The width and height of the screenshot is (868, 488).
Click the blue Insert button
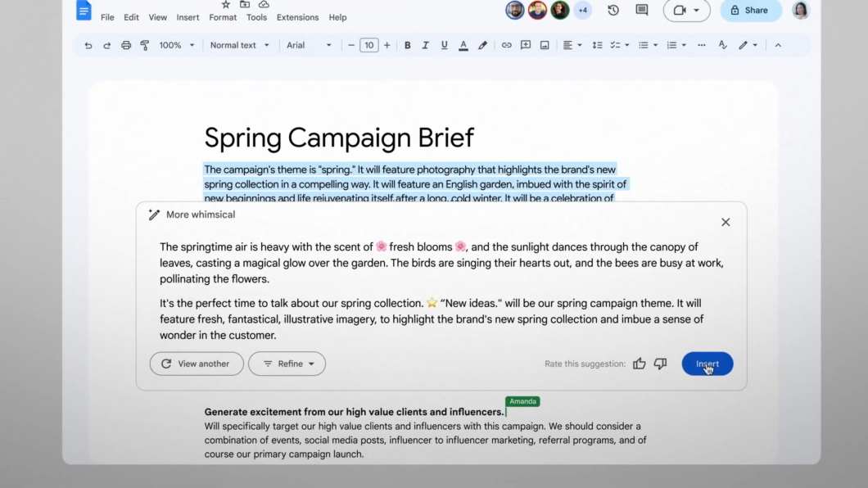tap(708, 364)
